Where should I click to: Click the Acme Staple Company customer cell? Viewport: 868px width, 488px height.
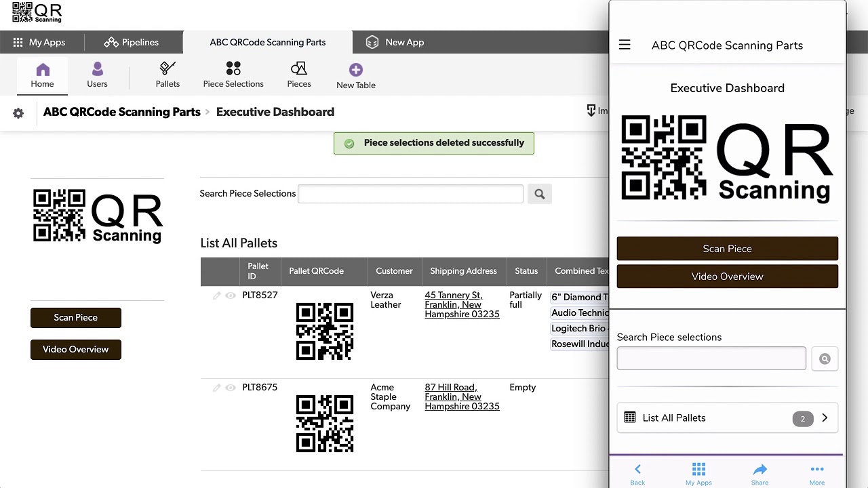click(x=390, y=397)
